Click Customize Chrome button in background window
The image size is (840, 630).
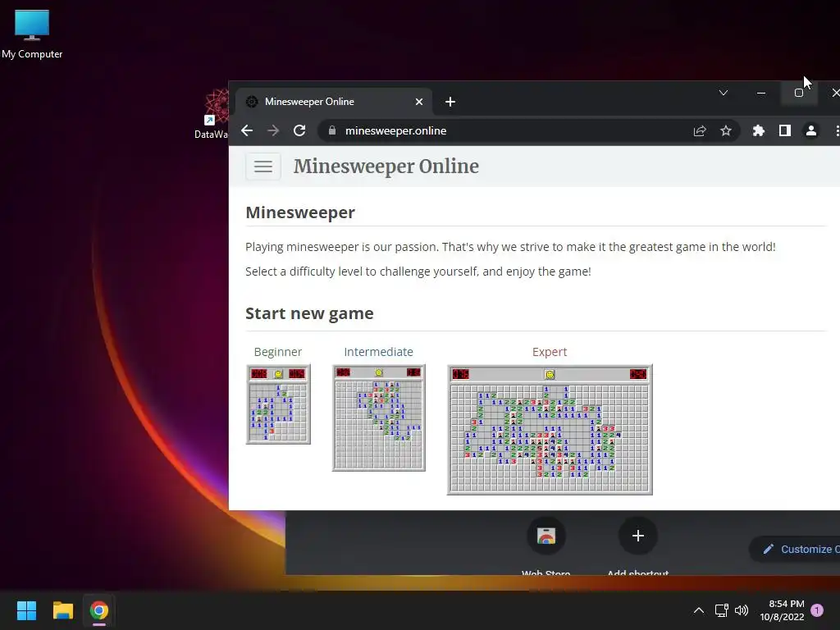coord(795,549)
